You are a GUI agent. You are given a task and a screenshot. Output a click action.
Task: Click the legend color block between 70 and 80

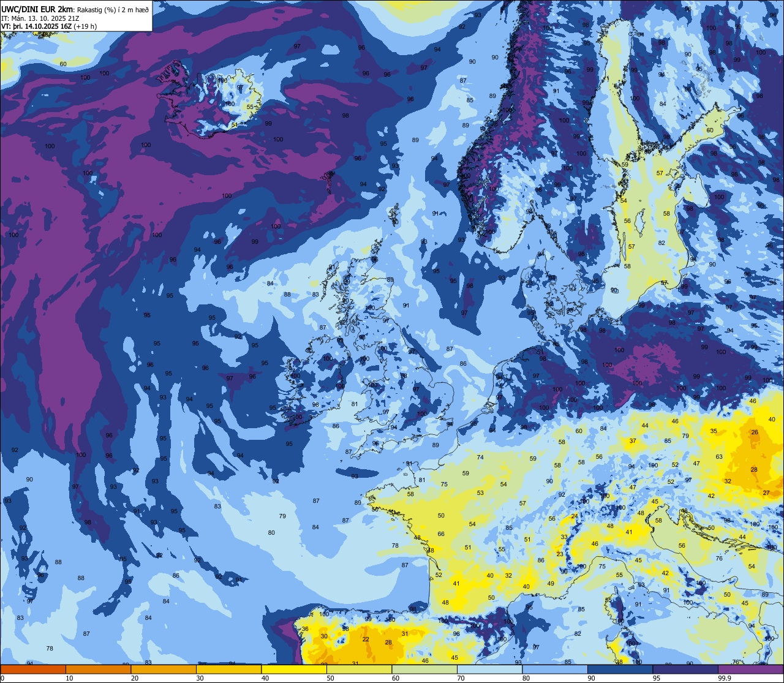coord(489,670)
